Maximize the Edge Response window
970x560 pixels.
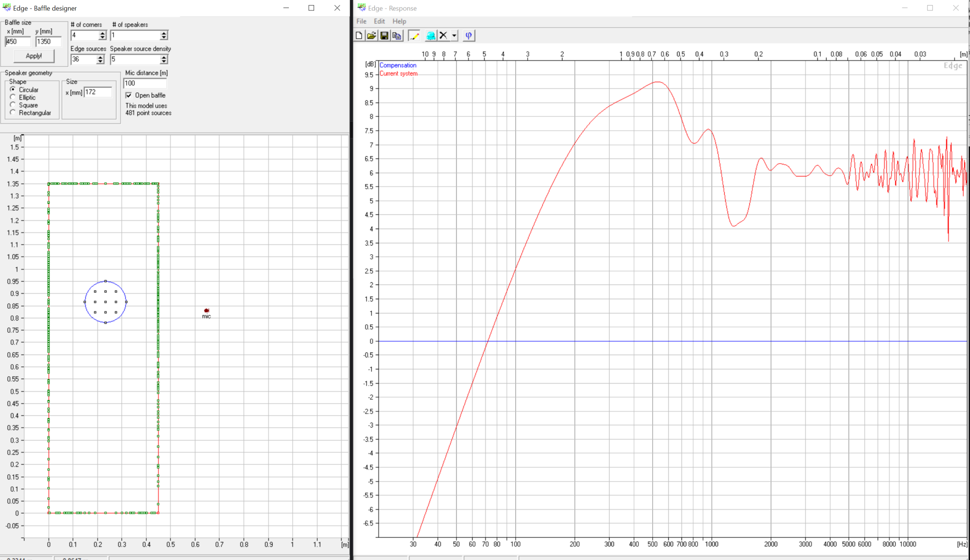coord(930,8)
